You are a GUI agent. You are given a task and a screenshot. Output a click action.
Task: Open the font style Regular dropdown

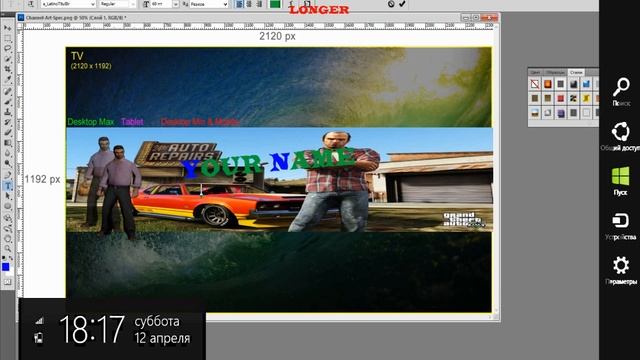click(117, 4)
